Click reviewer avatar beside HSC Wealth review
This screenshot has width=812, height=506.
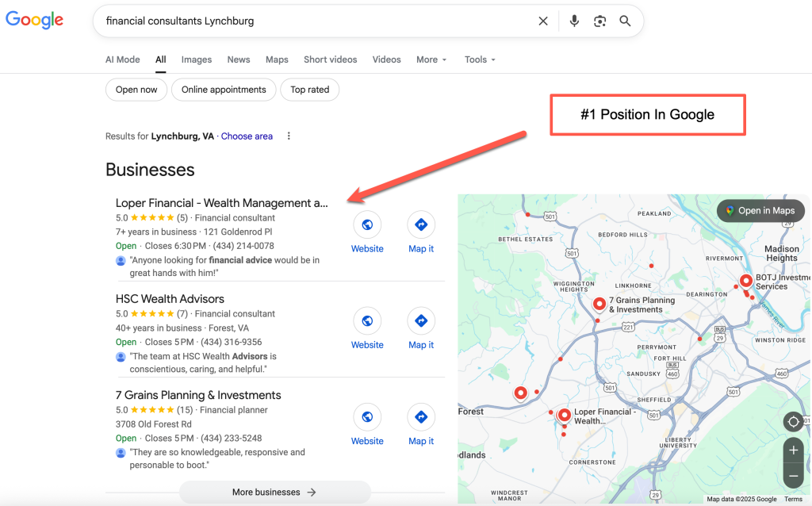tap(121, 357)
